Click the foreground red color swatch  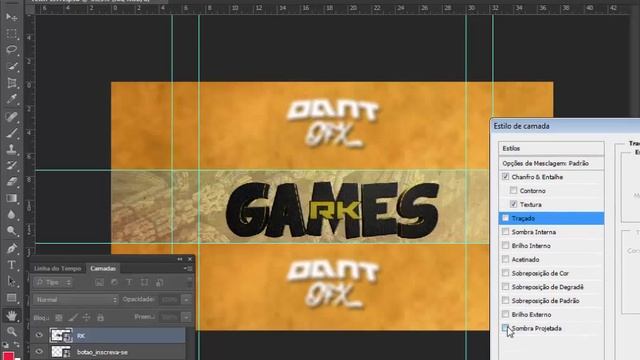tap(8, 356)
